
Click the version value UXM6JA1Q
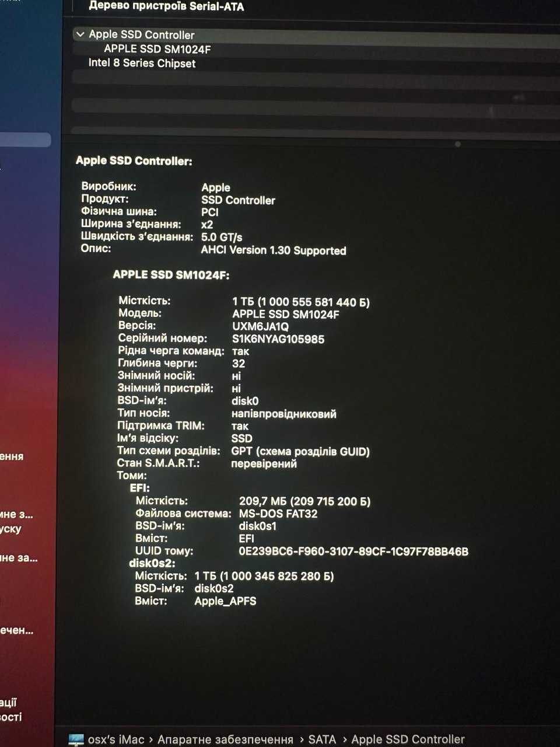(260, 326)
